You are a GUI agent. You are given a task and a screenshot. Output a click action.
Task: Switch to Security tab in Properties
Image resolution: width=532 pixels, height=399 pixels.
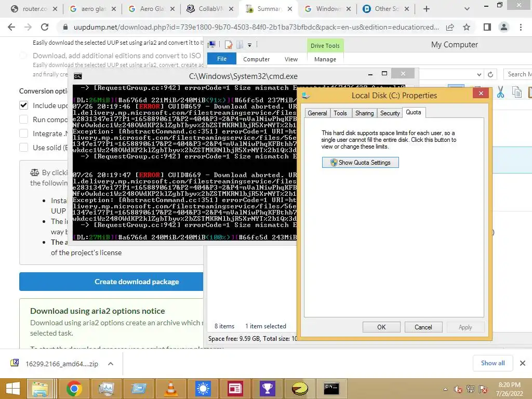tap(390, 113)
